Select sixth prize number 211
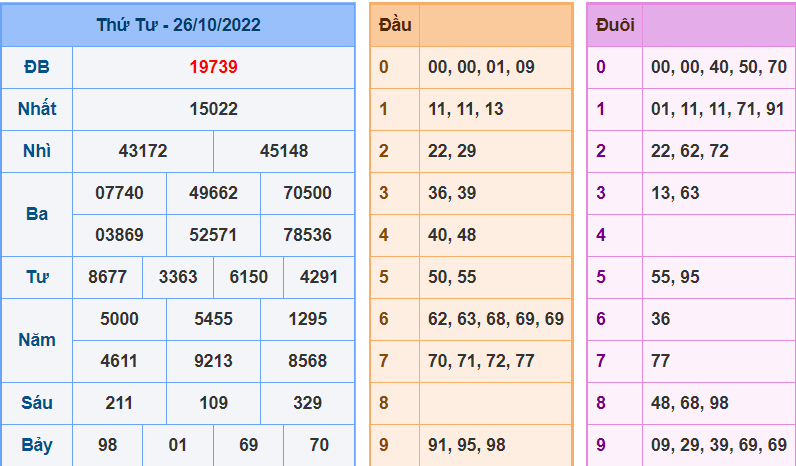796x466 pixels. [x=119, y=403]
